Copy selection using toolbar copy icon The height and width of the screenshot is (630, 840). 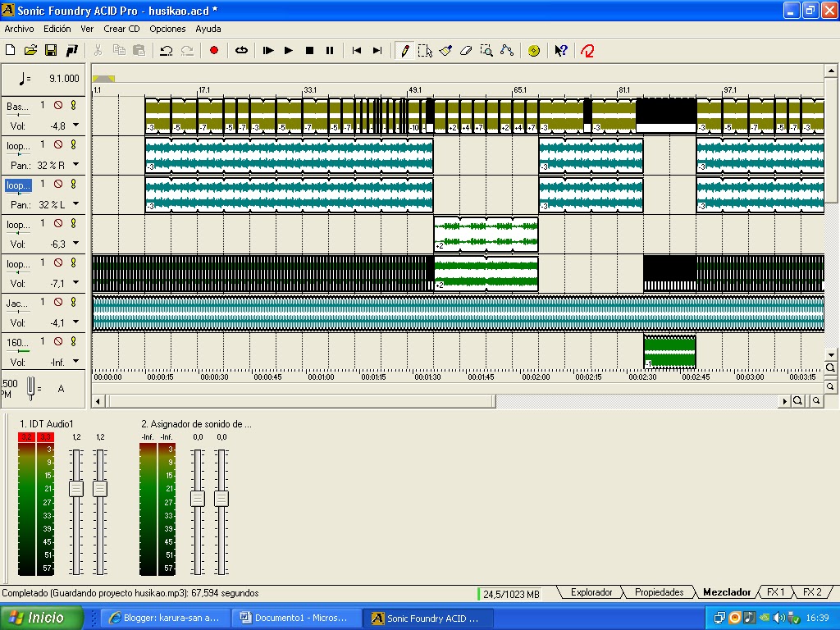click(118, 50)
